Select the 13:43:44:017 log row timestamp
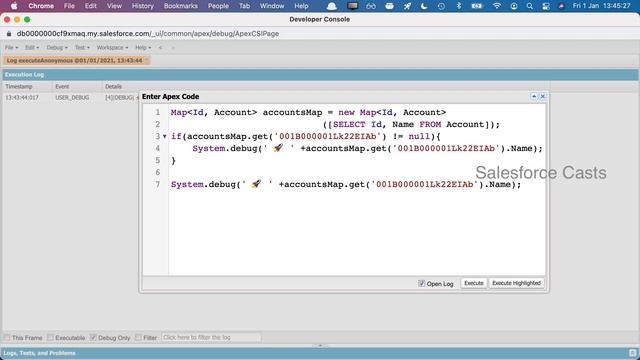This screenshot has width=640, height=360. click(x=22, y=98)
